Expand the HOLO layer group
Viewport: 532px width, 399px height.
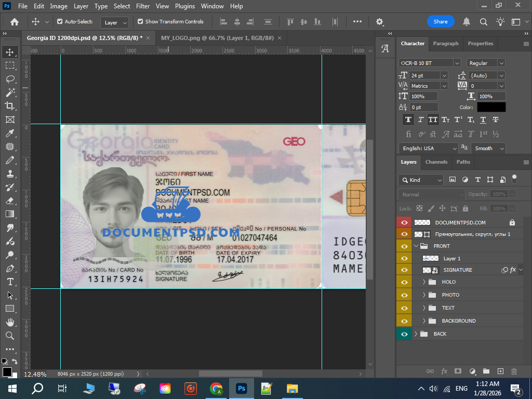[424, 282]
